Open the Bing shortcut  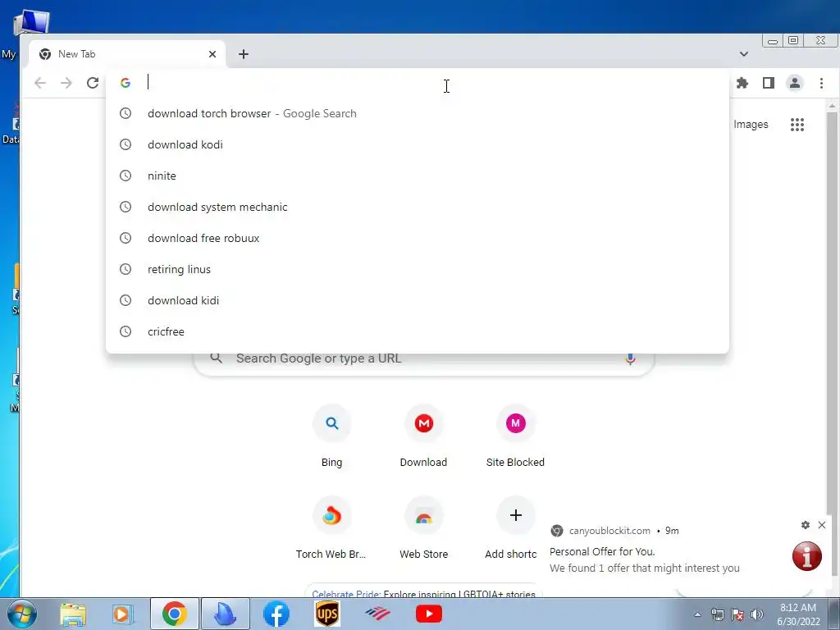331,436
